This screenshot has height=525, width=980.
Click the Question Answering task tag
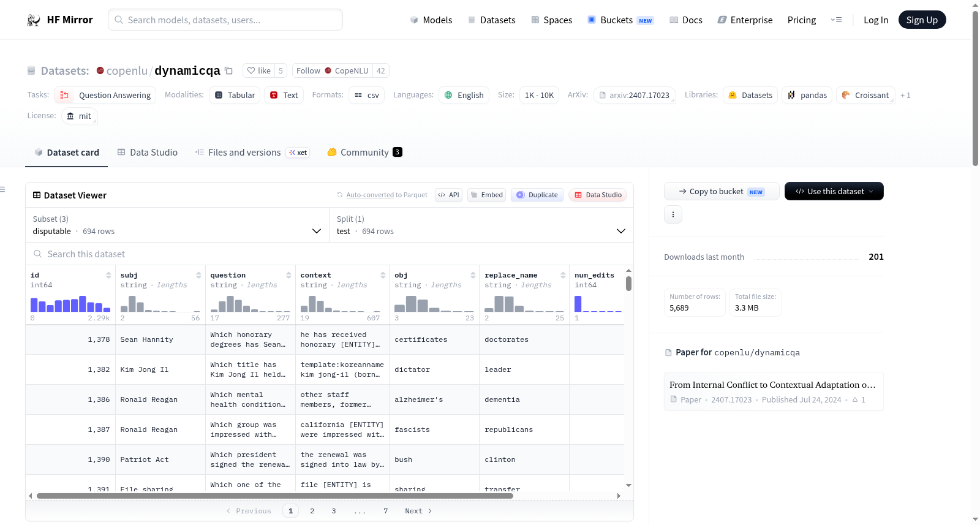point(105,95)
